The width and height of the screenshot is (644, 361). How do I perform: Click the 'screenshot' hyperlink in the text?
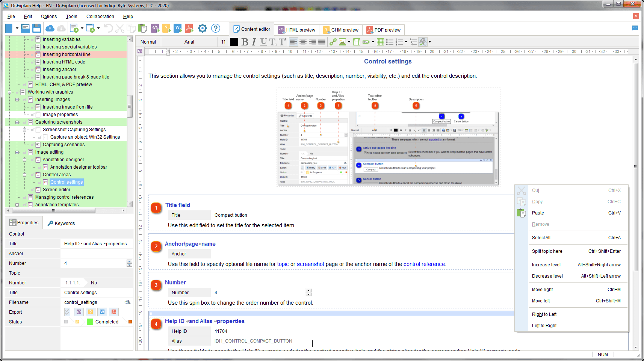(x=310, y=264)
